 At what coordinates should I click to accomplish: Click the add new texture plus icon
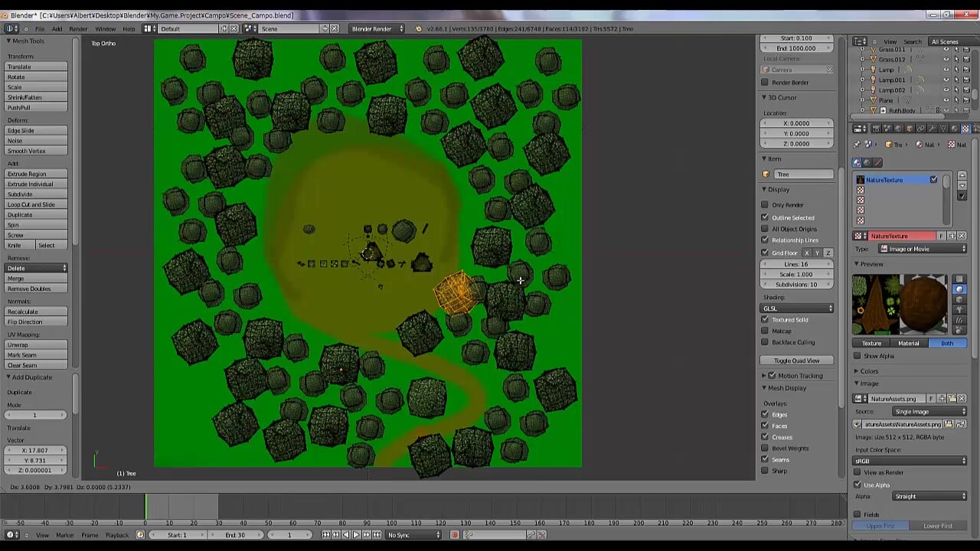[x=952, y=236]
